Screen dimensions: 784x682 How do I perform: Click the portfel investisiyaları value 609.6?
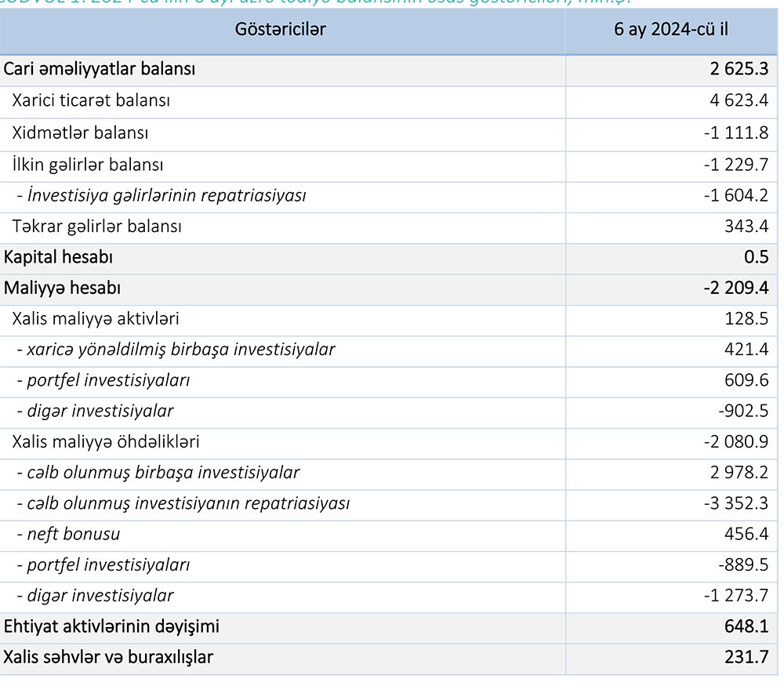pyautogui.click(x=748, y=380)
